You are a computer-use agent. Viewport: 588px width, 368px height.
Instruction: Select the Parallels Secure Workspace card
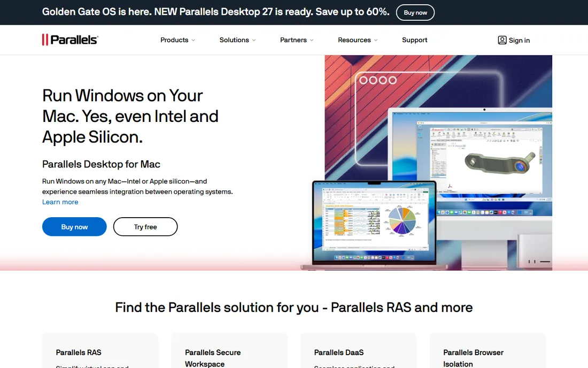click(x=229, y=351)
